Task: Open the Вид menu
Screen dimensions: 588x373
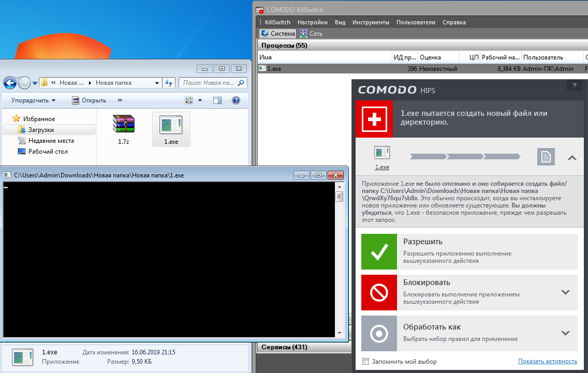Action: click(340, 22)
